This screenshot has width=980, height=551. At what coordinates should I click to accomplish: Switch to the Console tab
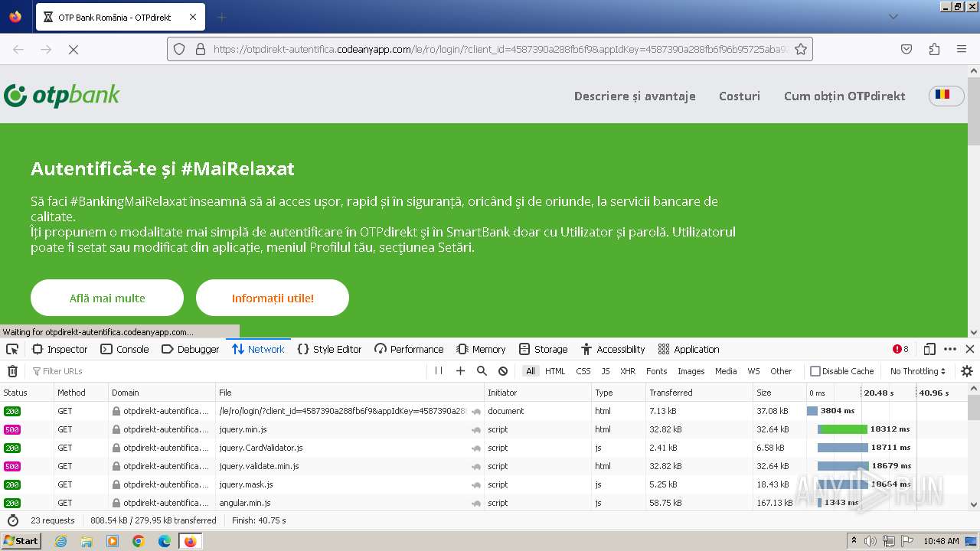pos(125,349)
